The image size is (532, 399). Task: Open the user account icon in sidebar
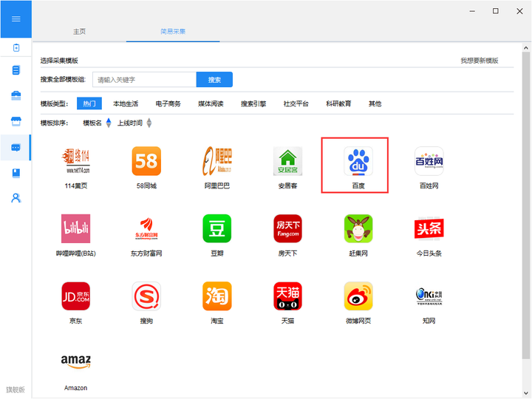coord(16,198)
